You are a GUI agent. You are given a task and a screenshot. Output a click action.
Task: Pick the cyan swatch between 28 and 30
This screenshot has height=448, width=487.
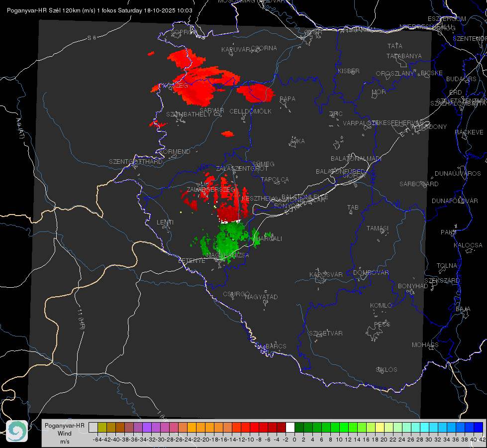click(425, 427)
